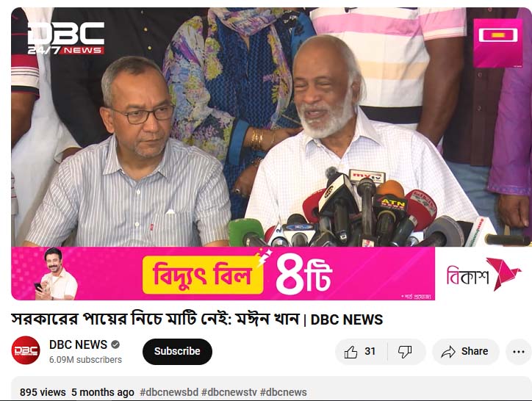The width and height of the screenshot is (532, 401).
Task: Click the pink bKash card icon overlay
Action: coord(498,43)
